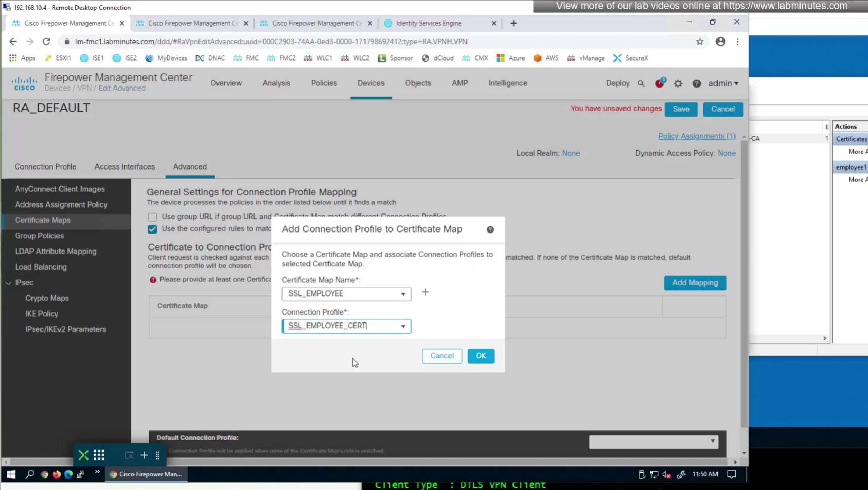The width and height of the screenshot is (868, 490).
Task: Open Windows taskbar search icon
Action: [x=29, y=474]
